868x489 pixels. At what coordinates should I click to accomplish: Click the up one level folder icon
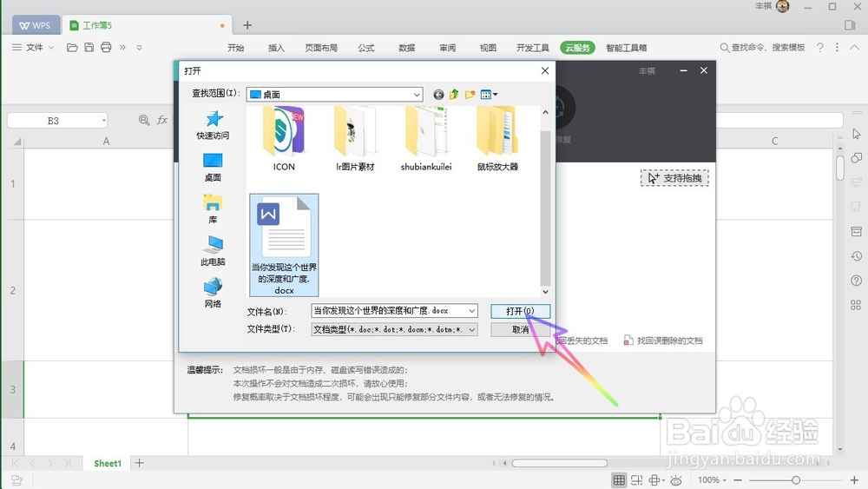click(454, 95)
